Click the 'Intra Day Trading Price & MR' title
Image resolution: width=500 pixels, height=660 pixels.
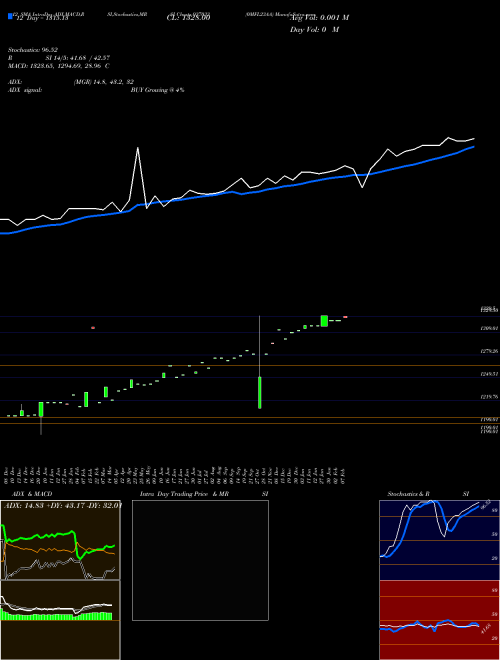184,494
